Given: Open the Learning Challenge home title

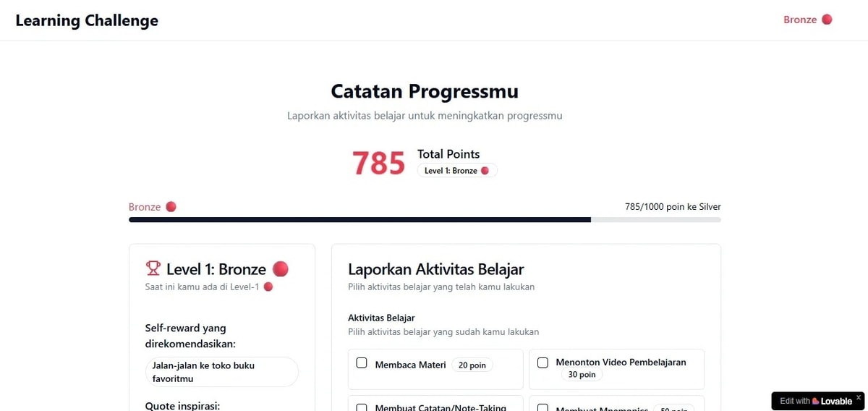Looking at the screenshot, I should coord(87,20).
